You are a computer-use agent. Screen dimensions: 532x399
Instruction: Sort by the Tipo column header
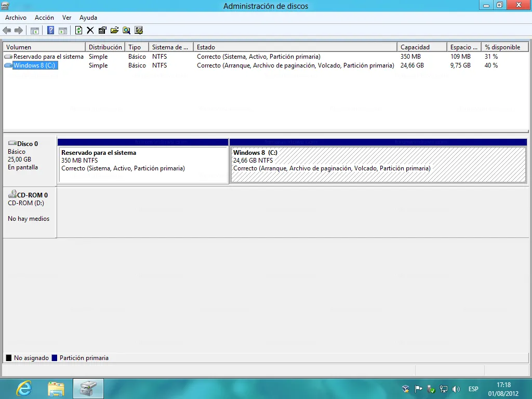coord(137,47)
